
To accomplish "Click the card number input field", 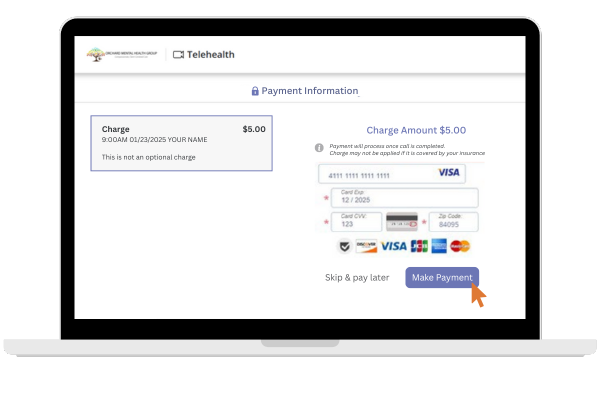I will click(x=392, y=174).
